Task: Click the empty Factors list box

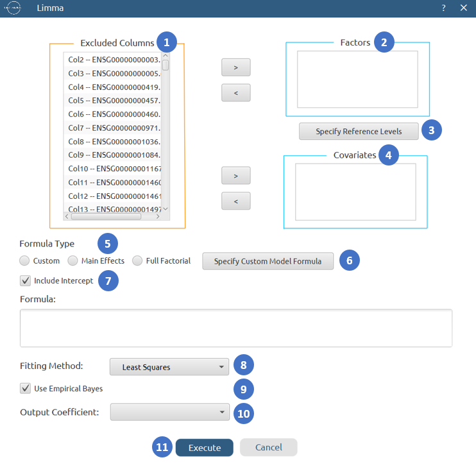Action: click(x=357, y=79)
